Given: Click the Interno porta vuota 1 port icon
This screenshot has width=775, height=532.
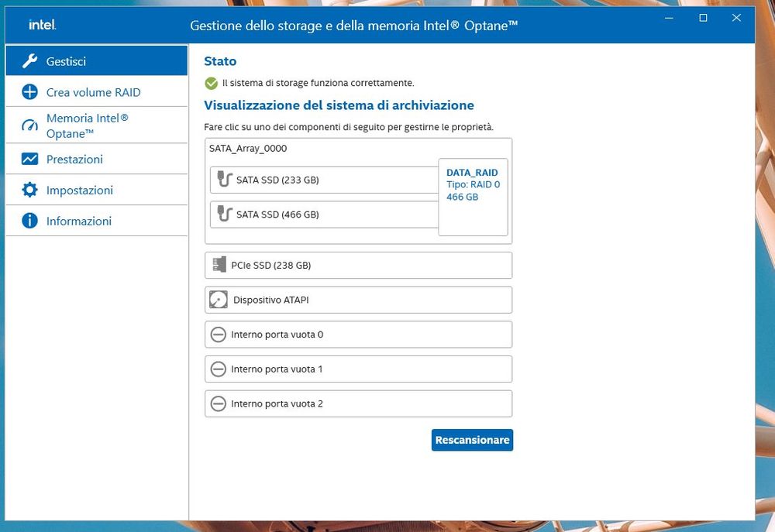Looking at the screenshot, I should coord(218,369).
